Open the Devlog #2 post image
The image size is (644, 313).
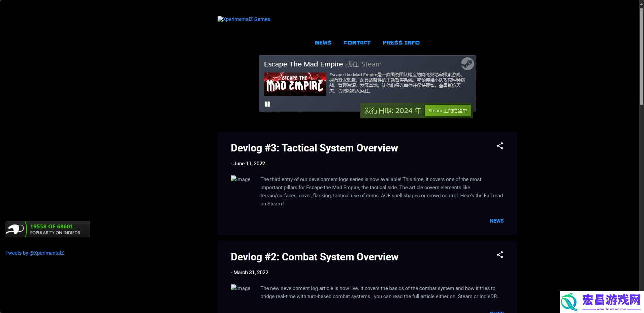point(240,288)
